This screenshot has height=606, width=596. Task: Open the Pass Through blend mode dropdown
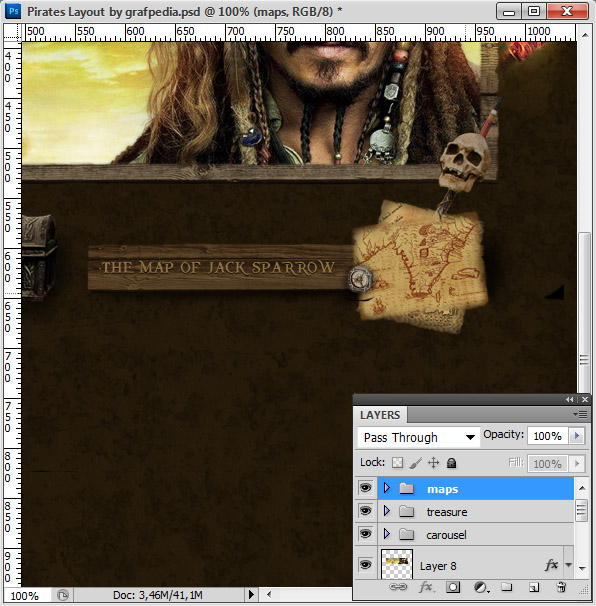pos(419,437)
